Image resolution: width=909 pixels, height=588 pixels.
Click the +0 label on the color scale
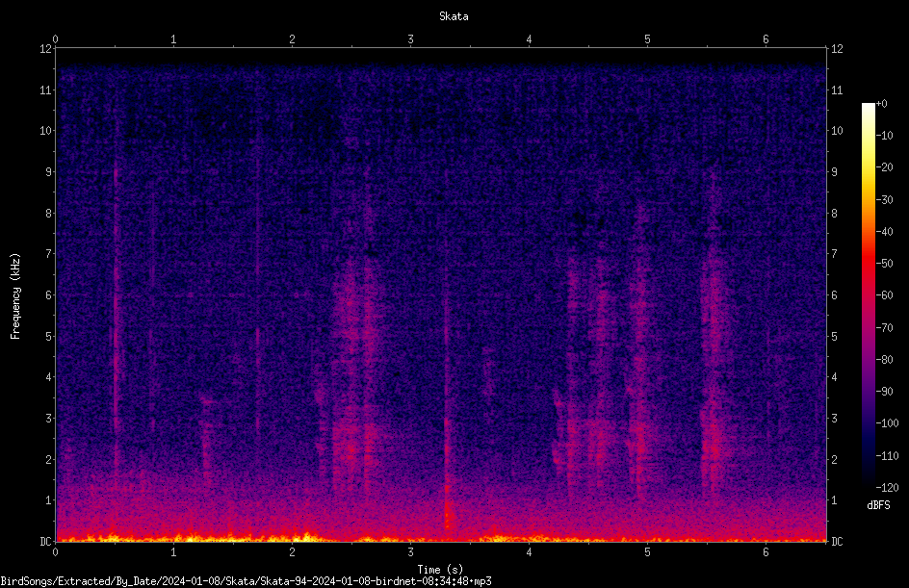point(881,104)
